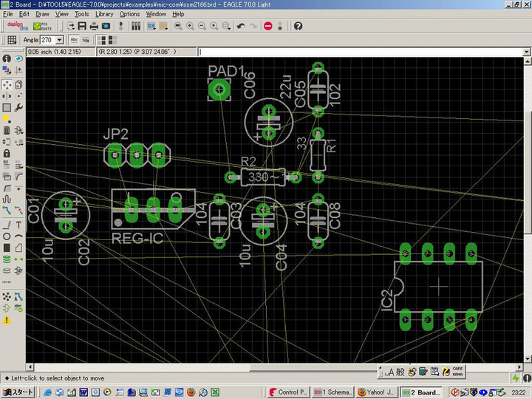
Task: Click the Show (eye) tool icon
Action: [x=18, y=58]
